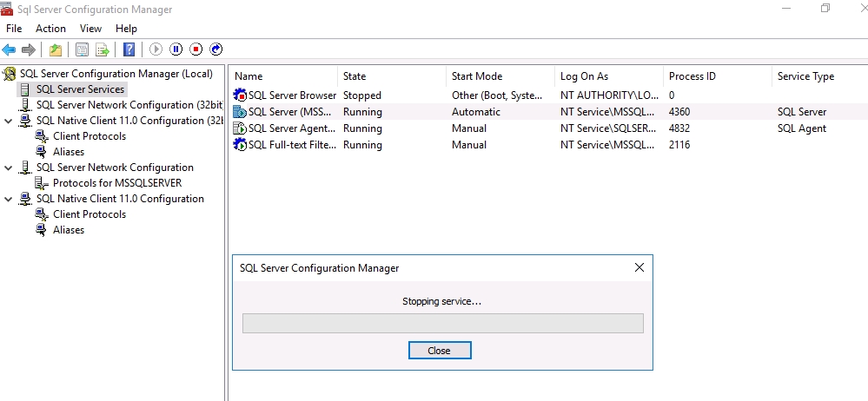Select Protocols for MSSQLSERVER

click(117, 183)
